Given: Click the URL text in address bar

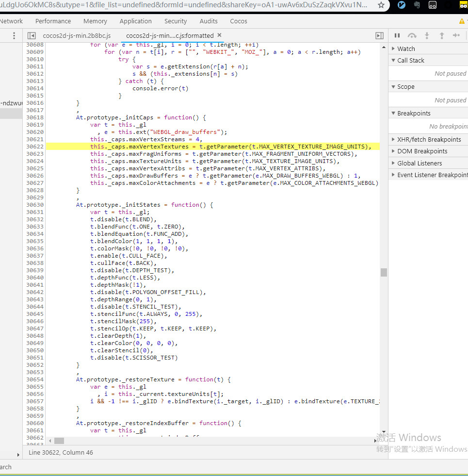Looking at the screenshot, I should 184,5.
